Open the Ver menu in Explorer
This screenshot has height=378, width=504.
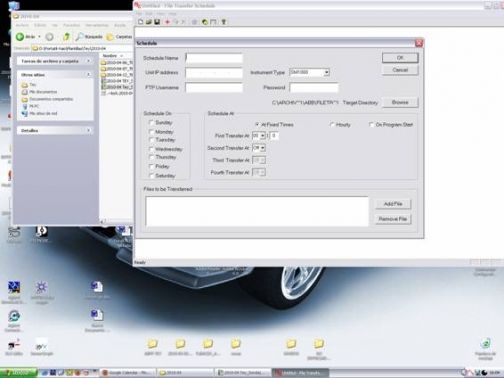point(55,25)
